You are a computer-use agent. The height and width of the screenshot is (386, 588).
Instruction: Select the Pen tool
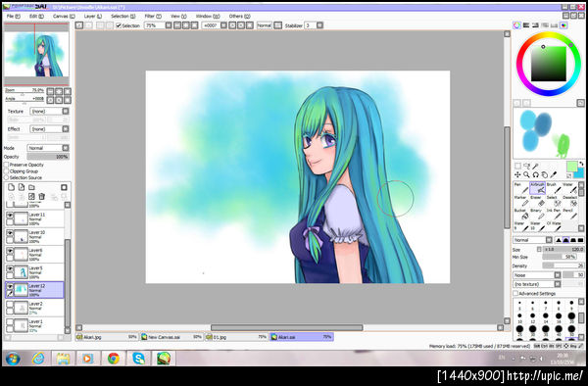(520, 188)
